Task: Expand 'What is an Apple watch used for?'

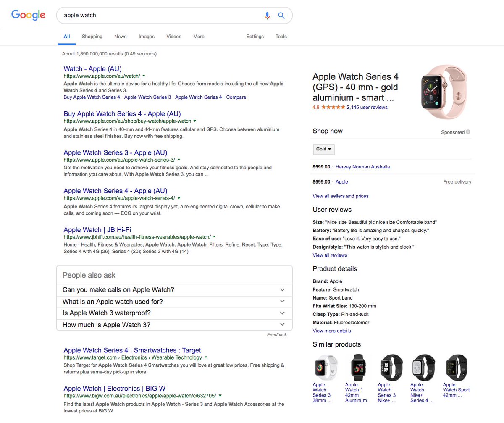Action: 174,302
